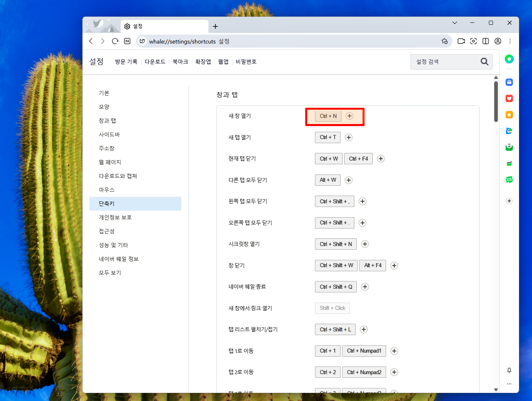Click the green circle sidebar icon

[x=509, y=59]
